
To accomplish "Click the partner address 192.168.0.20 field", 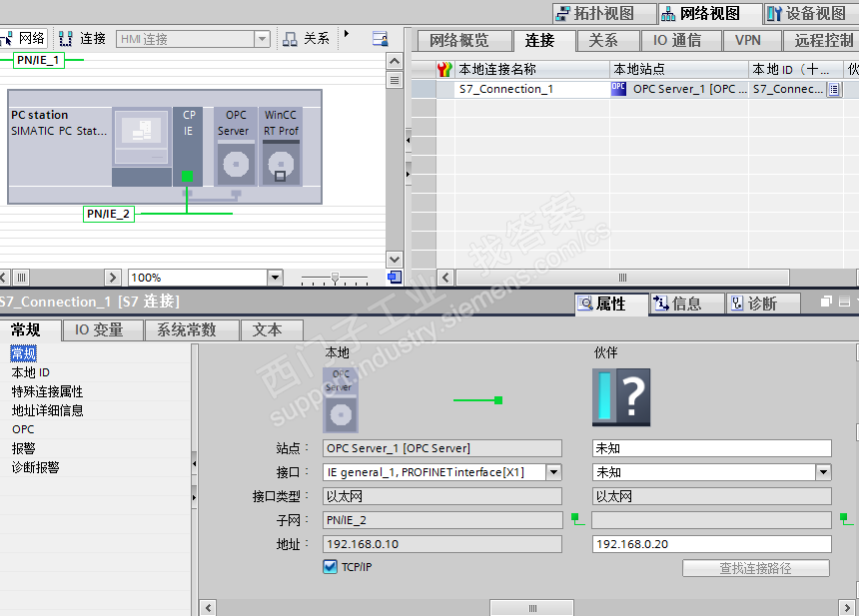I will [x=711, y=544].
